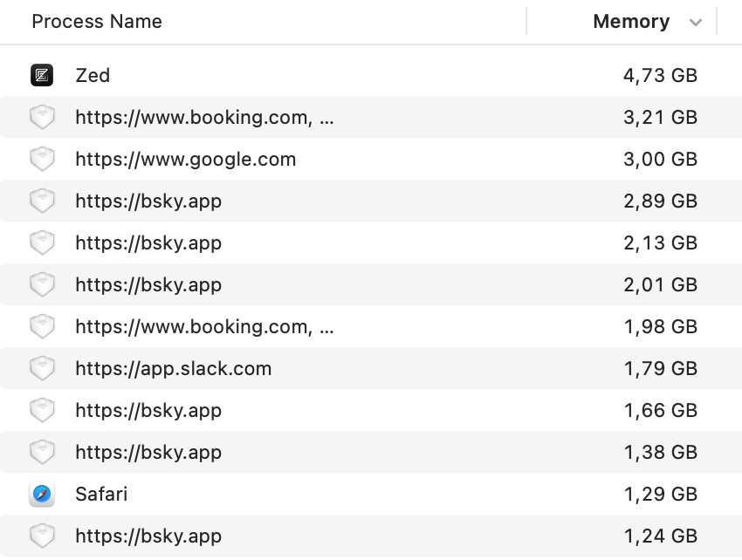Click the shield icon beside https://www.google.com
The height and width of the screenshot is (560, 742).
(42, 160)
